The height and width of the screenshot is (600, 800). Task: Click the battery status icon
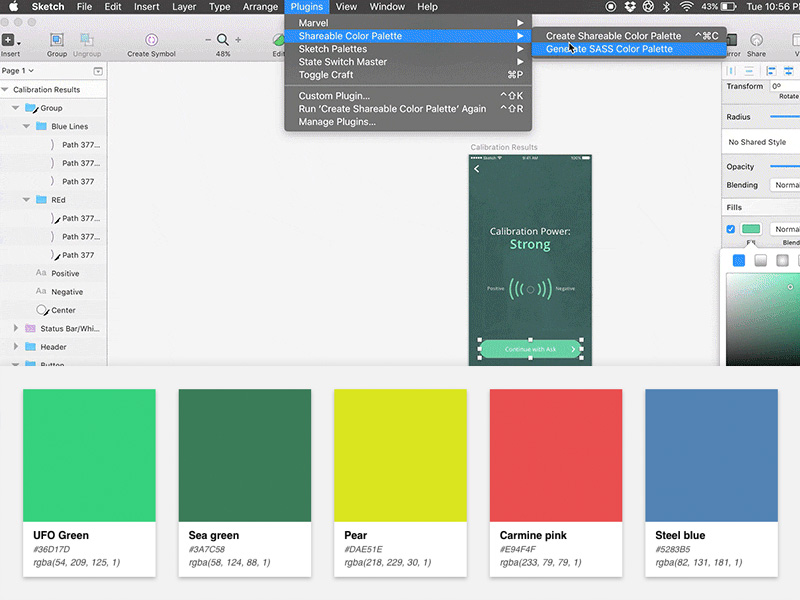(x=729, y=7)
